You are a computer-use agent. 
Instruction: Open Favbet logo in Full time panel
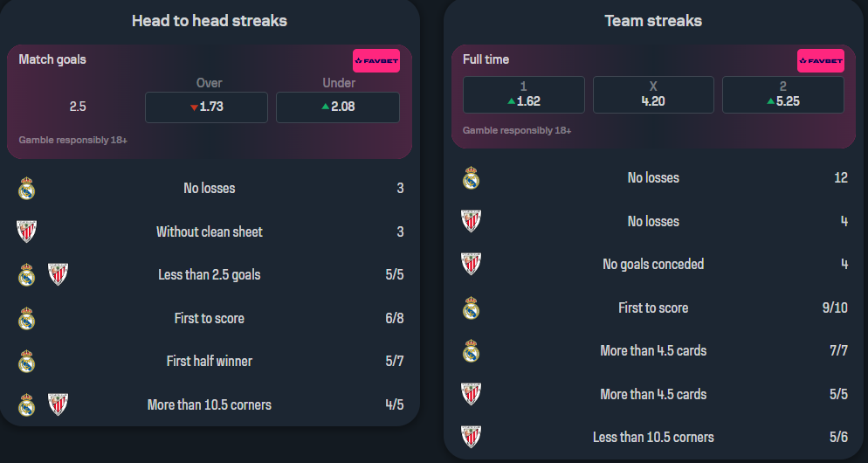(820, 60)
